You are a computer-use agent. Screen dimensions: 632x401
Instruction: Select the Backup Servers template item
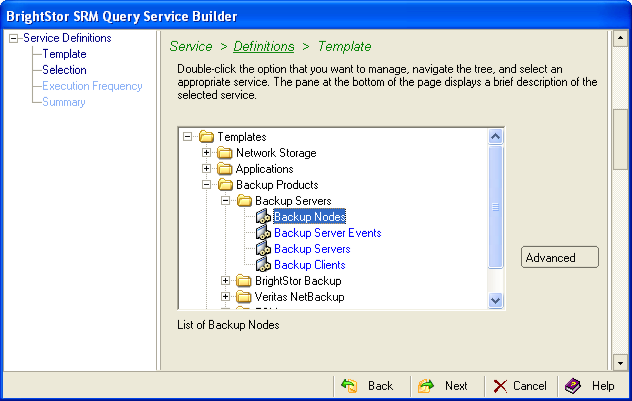click(x=312, y=249)
